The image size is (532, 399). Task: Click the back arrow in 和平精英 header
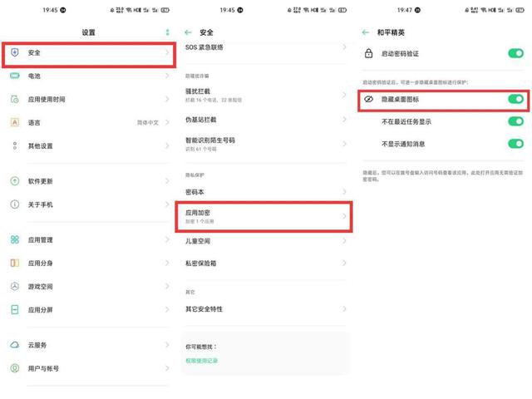pos(367,32)
